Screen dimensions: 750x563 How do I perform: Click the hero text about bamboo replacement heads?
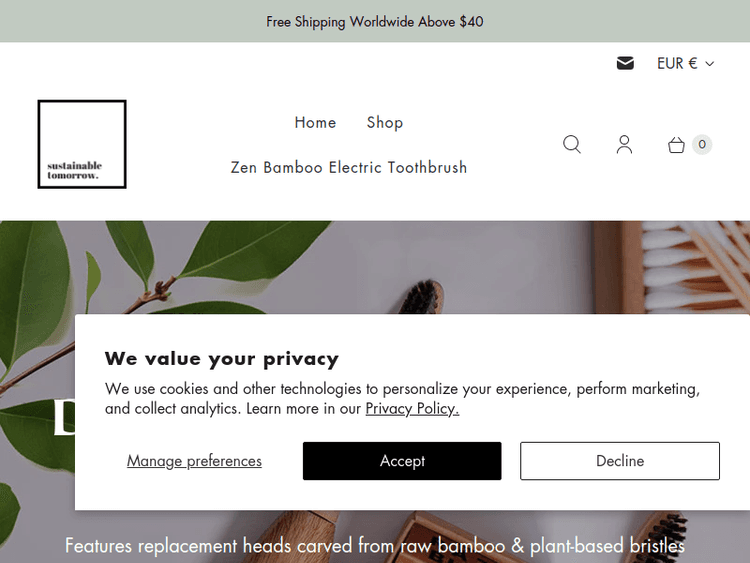(375, 545)
